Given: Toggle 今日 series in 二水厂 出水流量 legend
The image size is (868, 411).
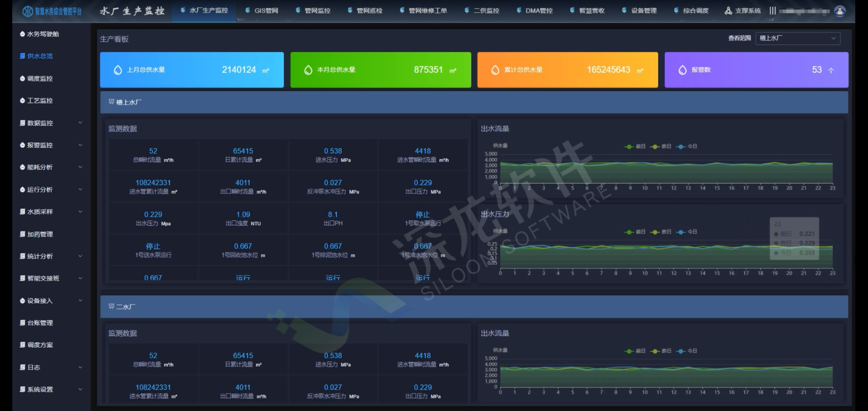Looking at the screenshot, I should [686, 351].
